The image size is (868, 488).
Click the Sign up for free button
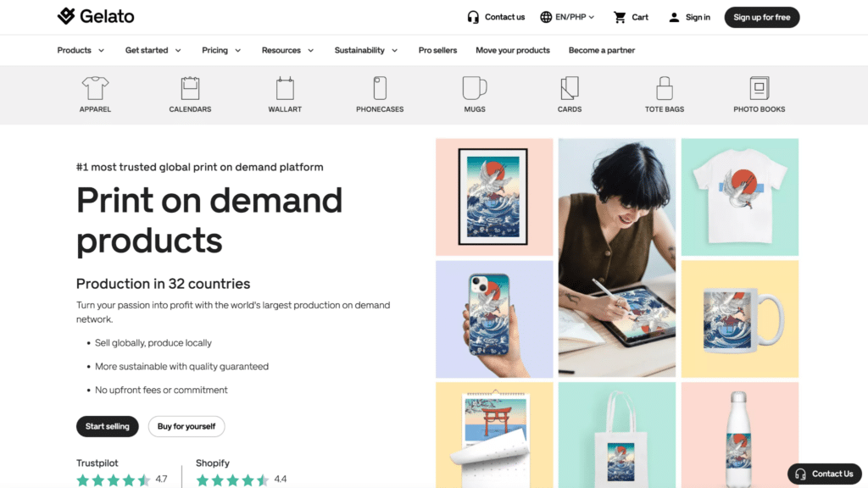762,17
